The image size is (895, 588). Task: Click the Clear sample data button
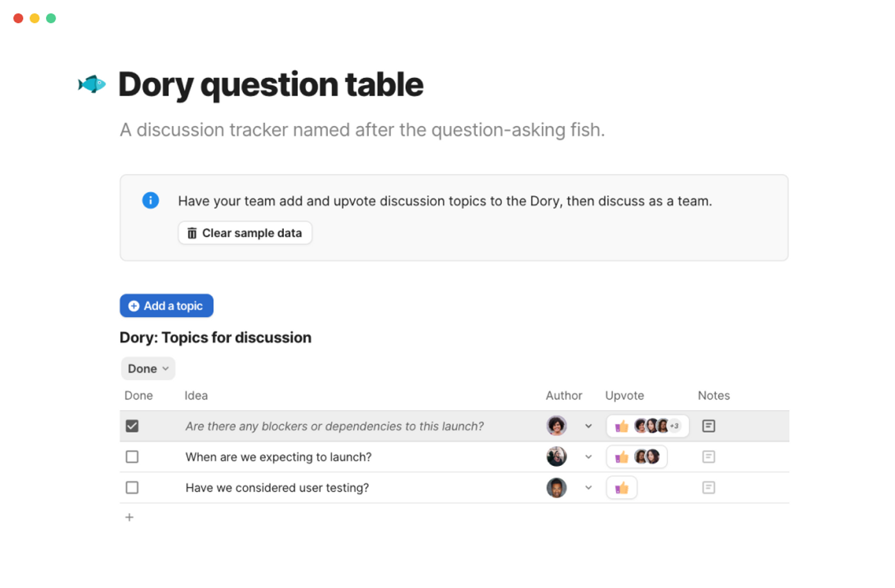pos(245,233)
